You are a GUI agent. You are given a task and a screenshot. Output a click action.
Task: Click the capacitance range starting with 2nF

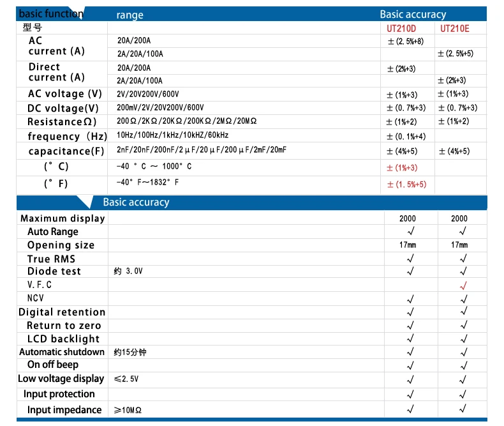point(202,149)
